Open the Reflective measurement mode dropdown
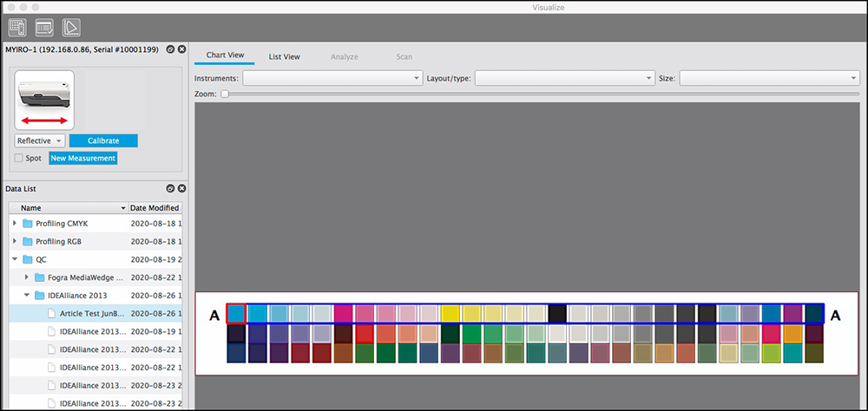 pos(40,140)
